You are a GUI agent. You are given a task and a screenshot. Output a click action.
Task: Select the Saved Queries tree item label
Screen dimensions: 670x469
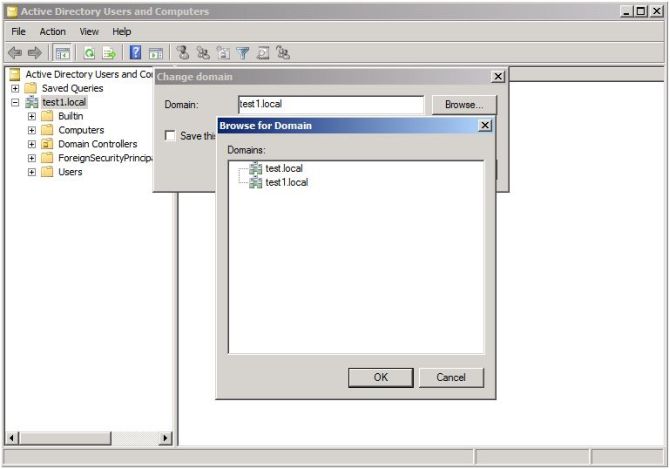[72, 88]
